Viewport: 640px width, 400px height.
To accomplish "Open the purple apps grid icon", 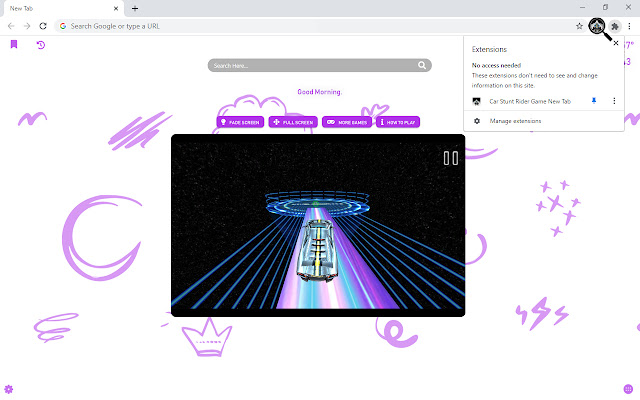I will coord(628,389).
